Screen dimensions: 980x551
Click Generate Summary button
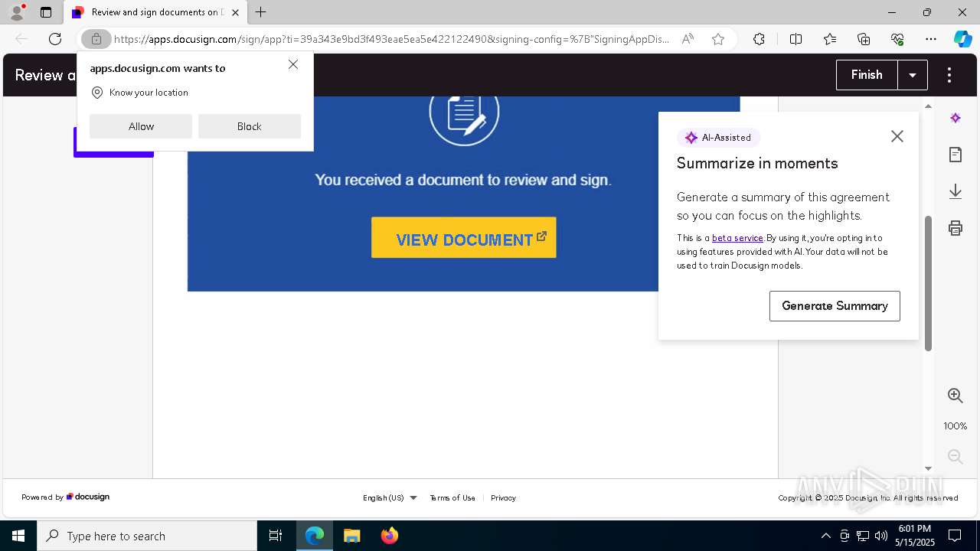(835, 306)
